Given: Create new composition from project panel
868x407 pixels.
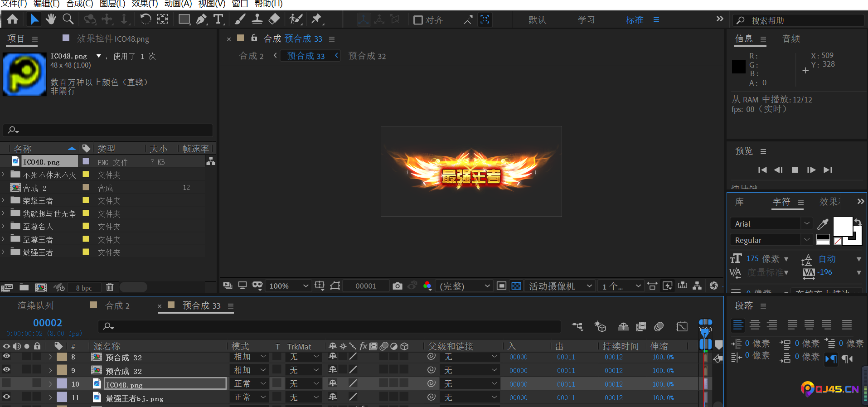Looking at the screenshot, I should (x=41, y=287).
